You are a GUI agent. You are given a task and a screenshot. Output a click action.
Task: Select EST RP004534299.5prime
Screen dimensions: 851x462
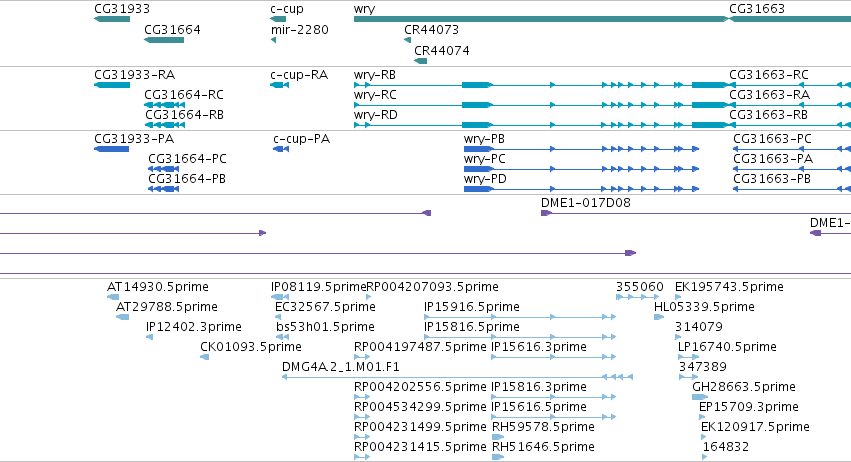[x=420, y=407]
